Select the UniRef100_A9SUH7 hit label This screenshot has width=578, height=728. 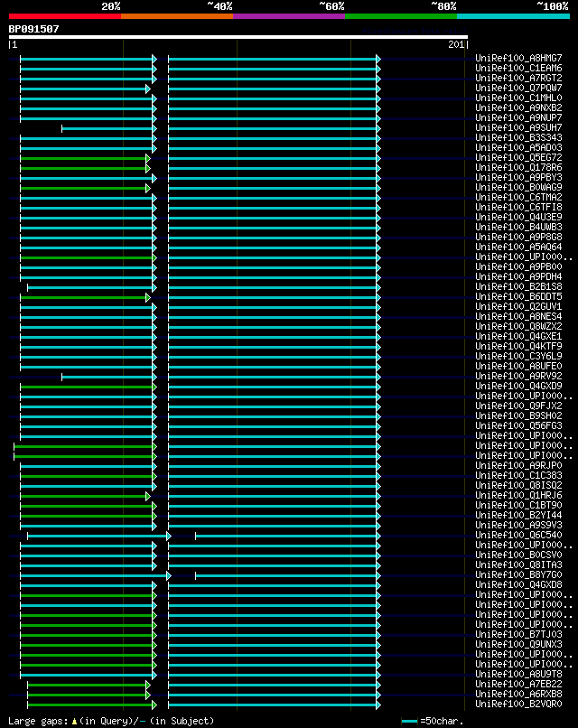[518, 127]
